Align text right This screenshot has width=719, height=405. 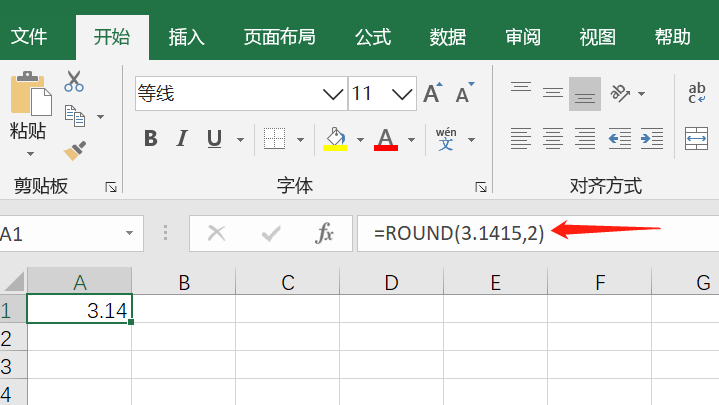point(585,139)
